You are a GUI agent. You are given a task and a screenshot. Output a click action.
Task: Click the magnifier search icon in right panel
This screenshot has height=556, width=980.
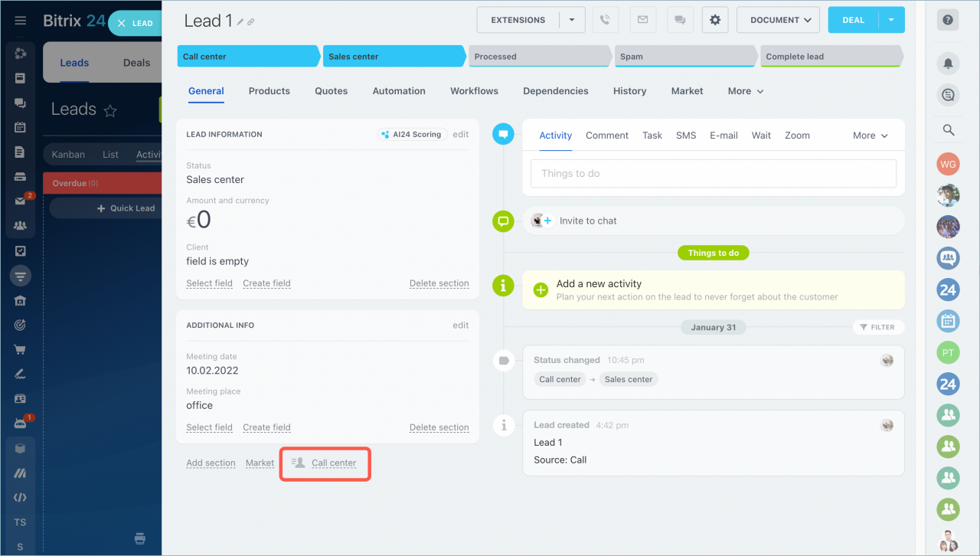[x=948, y=130]
